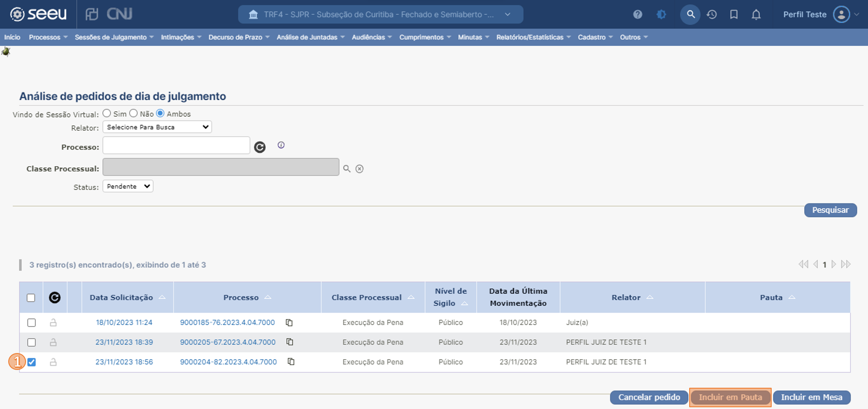The image size is (868, 409).
Task: Go to next page of results
Action: [x=834, y=264]
